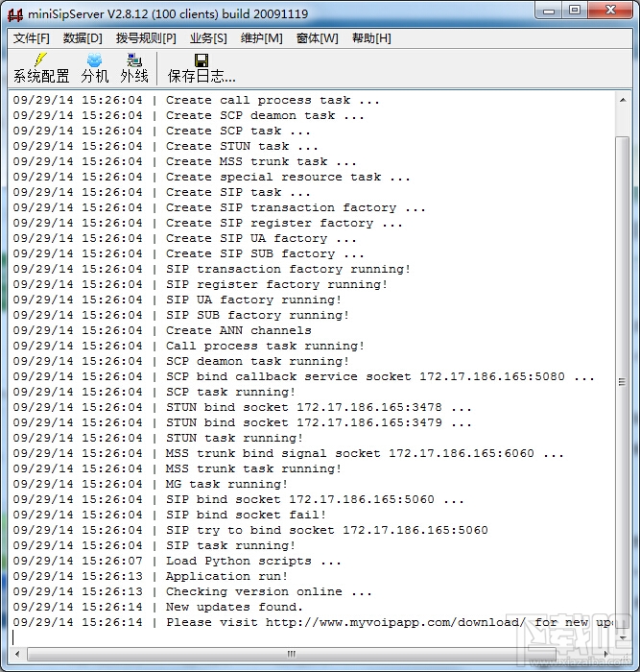The height and width of the screenshot is (672, 640).
Task: Click the log line 'Create call process task ...'
Action: pos(273,100)
